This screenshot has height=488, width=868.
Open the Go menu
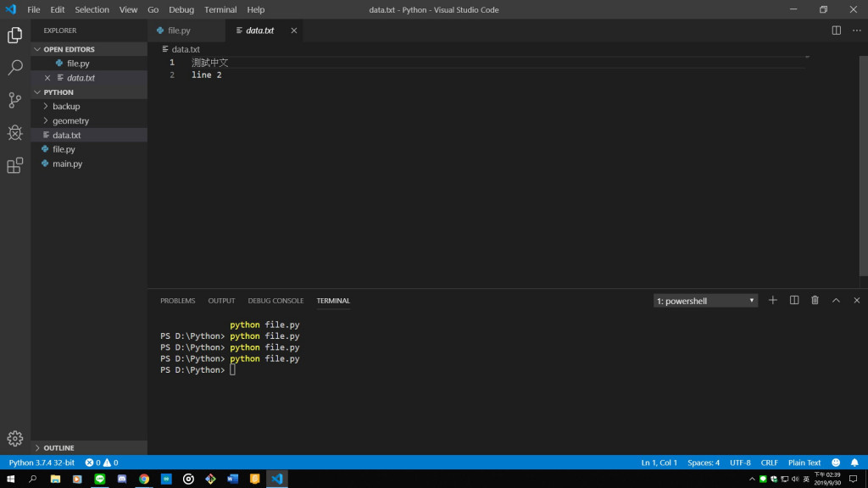pos(153,9)
